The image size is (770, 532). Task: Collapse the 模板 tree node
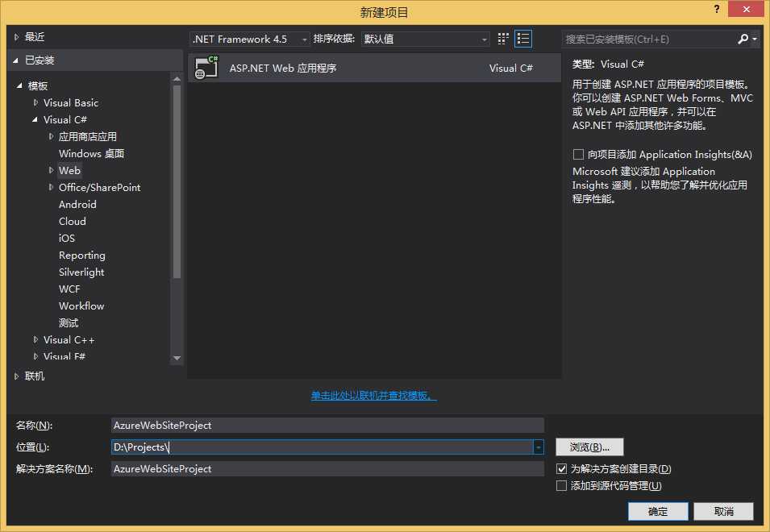pyautogui.click(x=19, y=85)
